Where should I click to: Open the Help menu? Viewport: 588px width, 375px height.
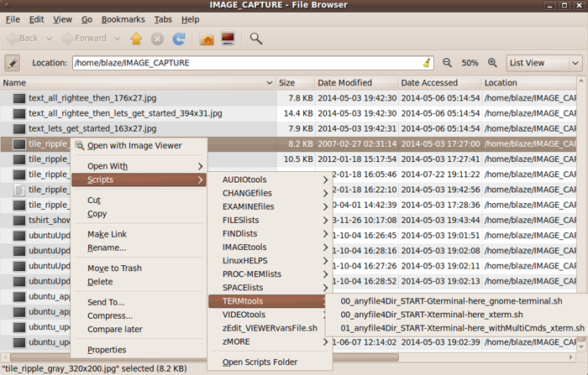click(x=190, y=19)
